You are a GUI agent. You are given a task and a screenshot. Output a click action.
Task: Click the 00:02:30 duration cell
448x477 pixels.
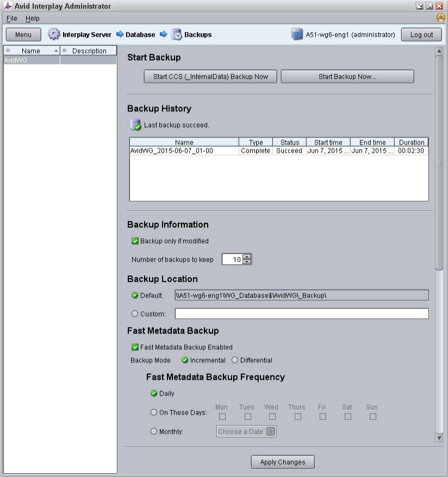[411, 150]
